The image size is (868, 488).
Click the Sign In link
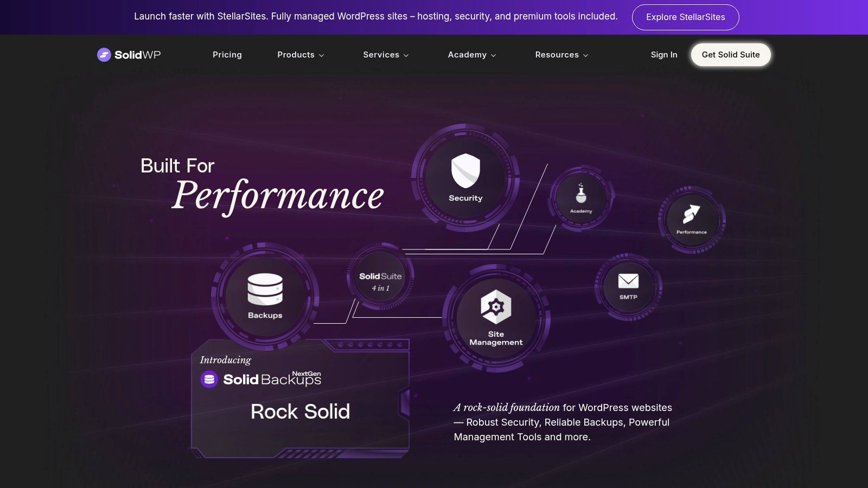point(664,55)
